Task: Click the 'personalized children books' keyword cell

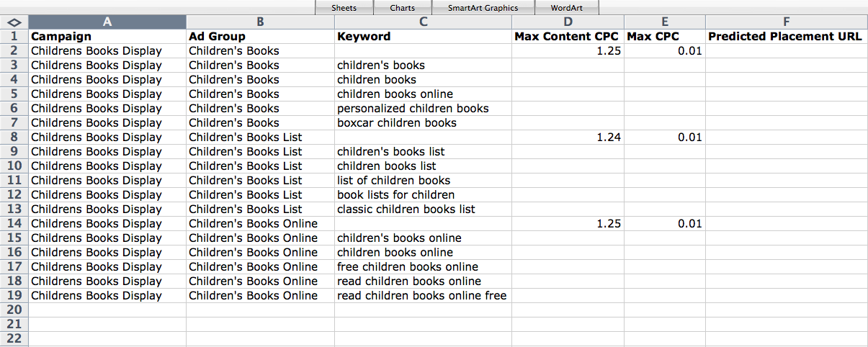Action: (x=423, y=108)
